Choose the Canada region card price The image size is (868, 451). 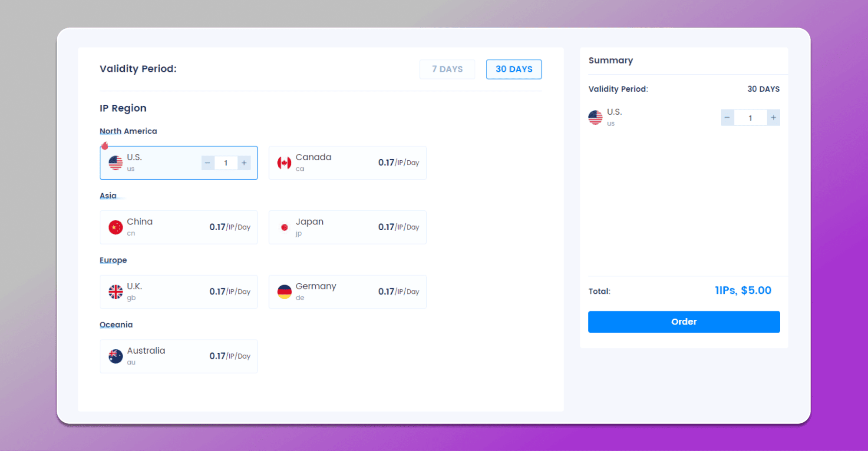tap(399, 162)
